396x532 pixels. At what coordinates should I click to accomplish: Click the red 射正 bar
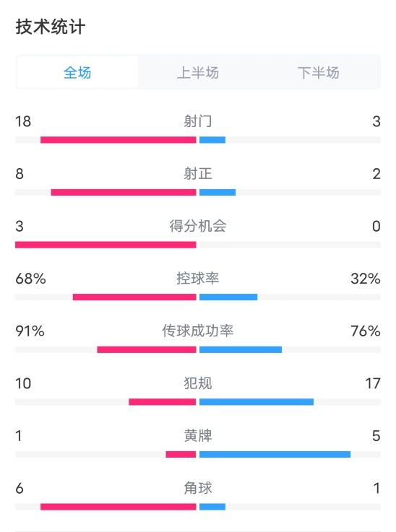(x=124, y=193)
